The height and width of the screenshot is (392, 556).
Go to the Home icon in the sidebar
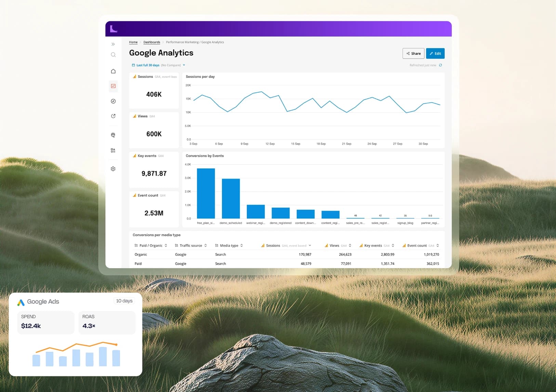tap(113, 71)
